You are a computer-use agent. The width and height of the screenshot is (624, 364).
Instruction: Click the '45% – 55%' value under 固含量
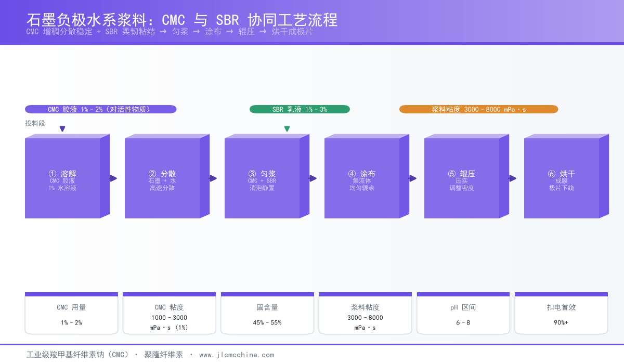pos(267,323)
